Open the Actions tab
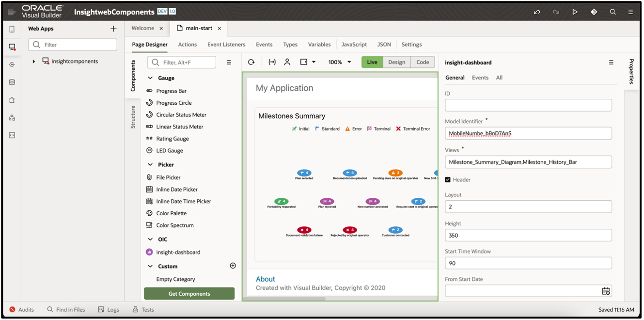Image resolution: width=644 pixels, height=320 pixels. coord(187,44)
